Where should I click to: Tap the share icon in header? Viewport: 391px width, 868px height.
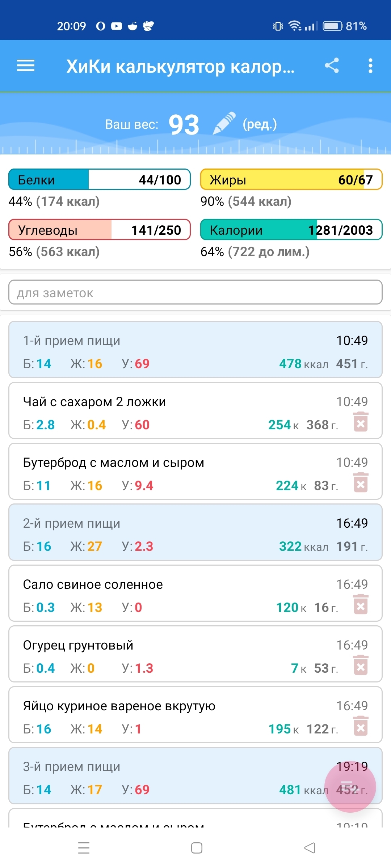(x=332, y=66)
